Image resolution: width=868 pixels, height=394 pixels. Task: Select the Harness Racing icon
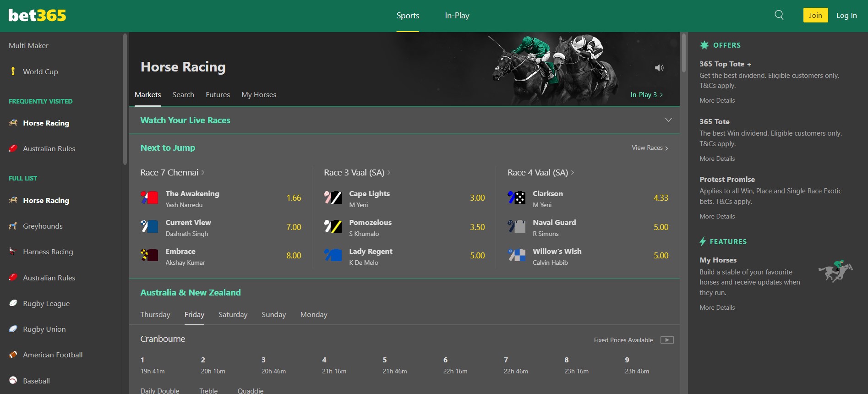click(x=13, y=252)
